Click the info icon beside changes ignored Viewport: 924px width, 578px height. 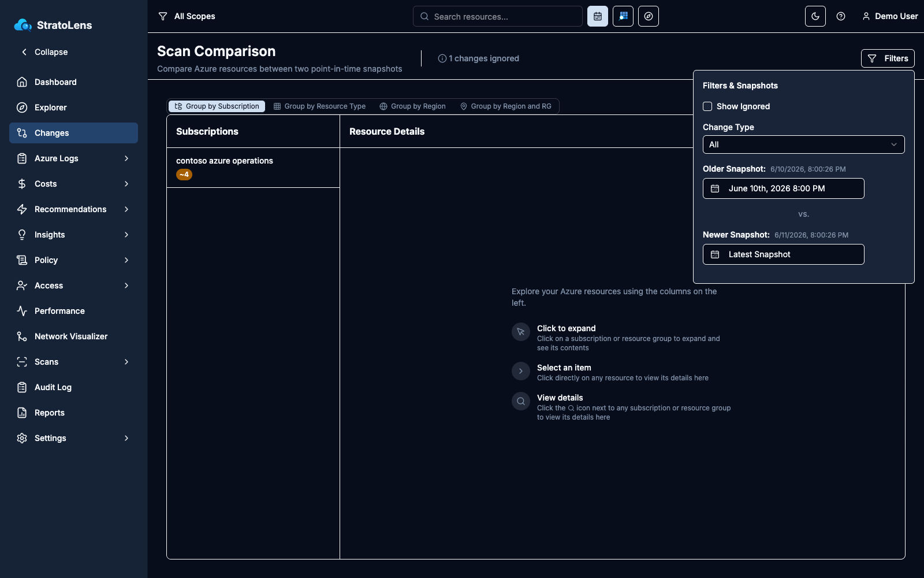pyautogui.click(x=442, y=58)
